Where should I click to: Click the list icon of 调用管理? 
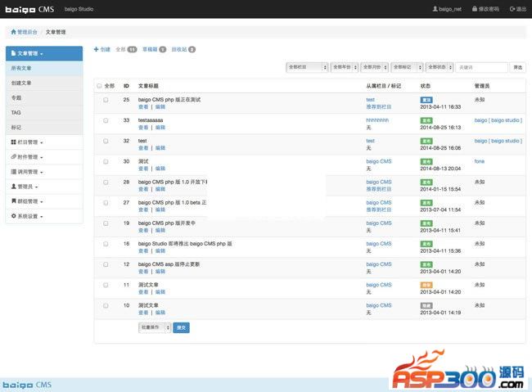14,172
